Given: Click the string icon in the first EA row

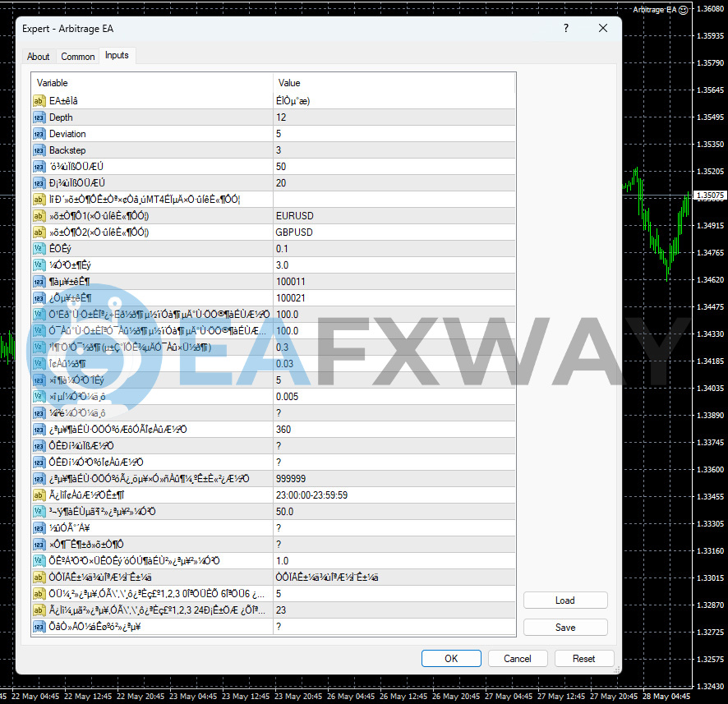Looking at the screenshot, I should pos(39,101).
